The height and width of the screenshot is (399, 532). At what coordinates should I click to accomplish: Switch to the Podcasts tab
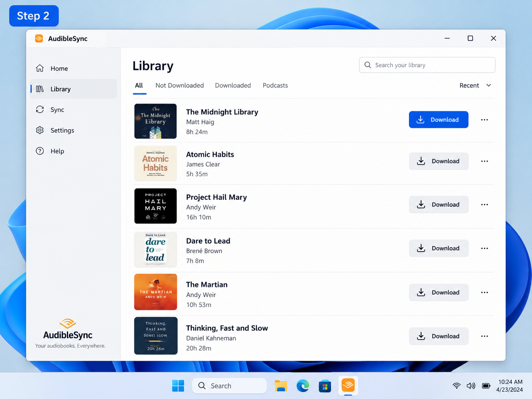coord(275,86)
